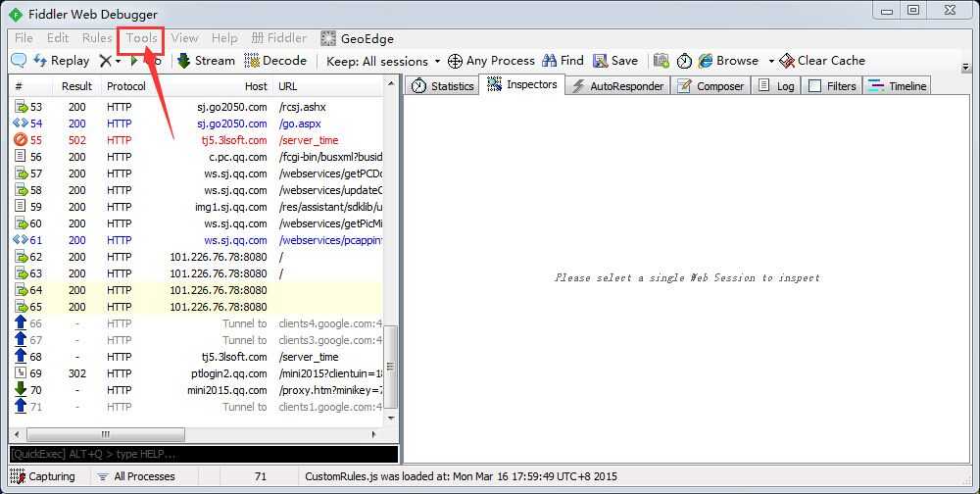Screen dimensions: 980x494
Task: Select the ptlogin2.qq.com host cell
Action: click(x=228, y=373)
